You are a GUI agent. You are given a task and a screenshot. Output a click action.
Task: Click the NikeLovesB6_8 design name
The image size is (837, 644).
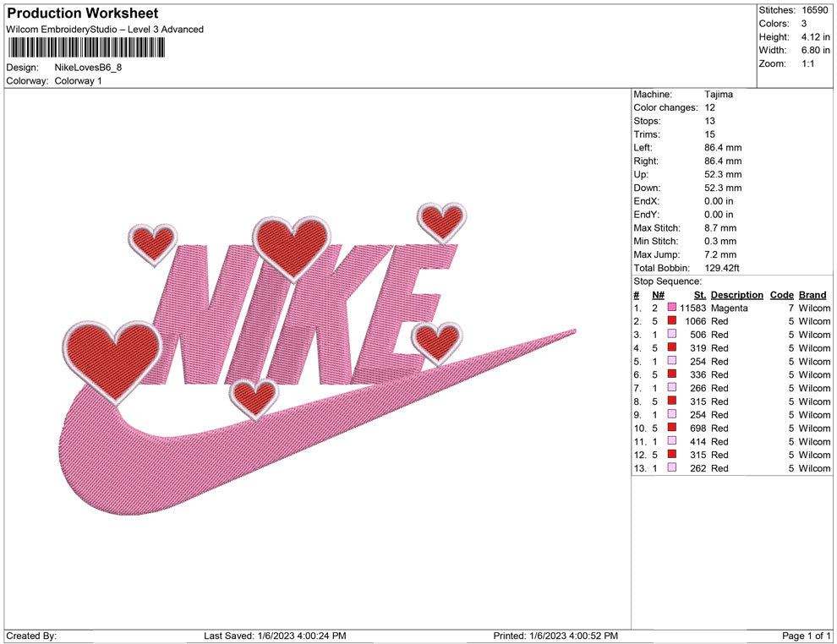coord(89,68)
